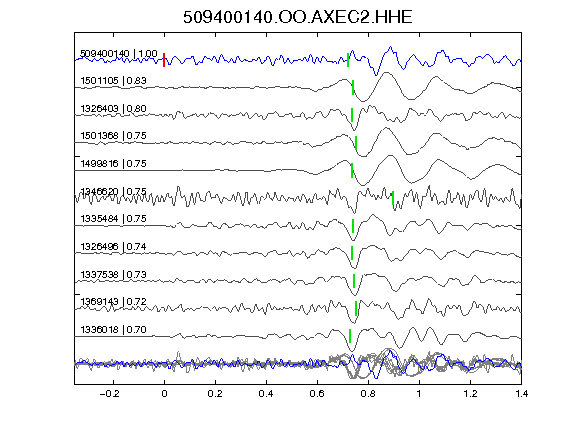
Task: Select the label 1336018 | 0.70
Action: 114,330
